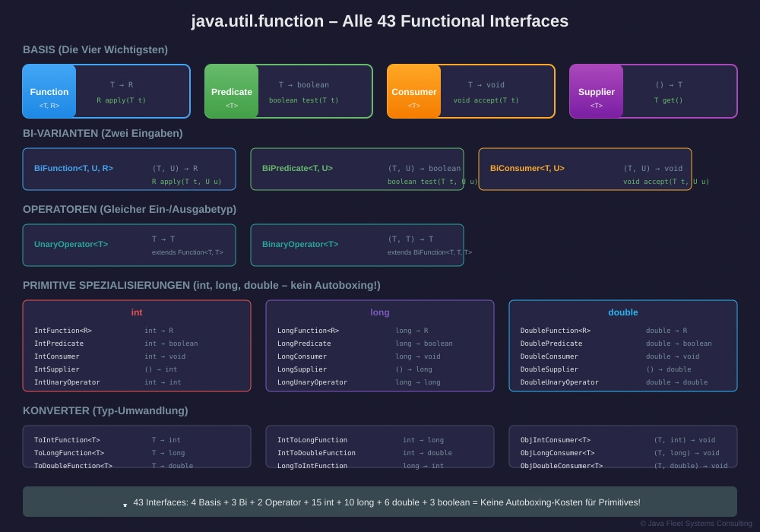Click the Java Fleet Systems Consulting copyright text

coord(695,523)
